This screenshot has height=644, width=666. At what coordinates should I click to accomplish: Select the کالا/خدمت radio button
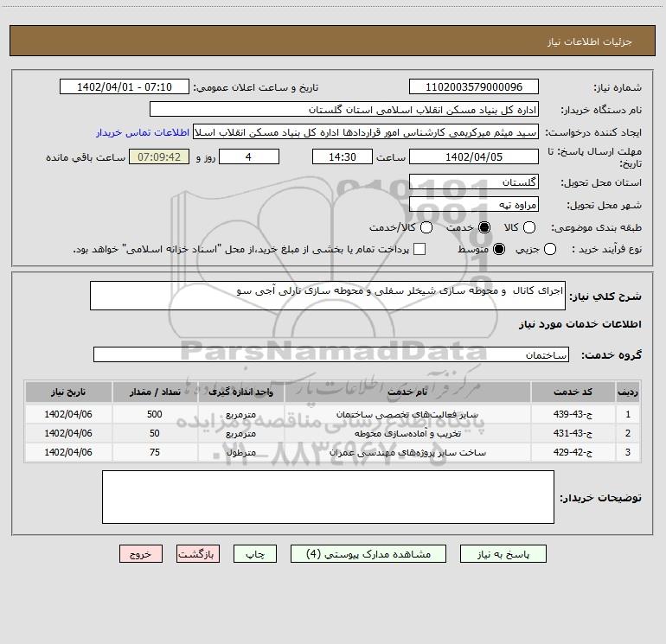(426, 227)
